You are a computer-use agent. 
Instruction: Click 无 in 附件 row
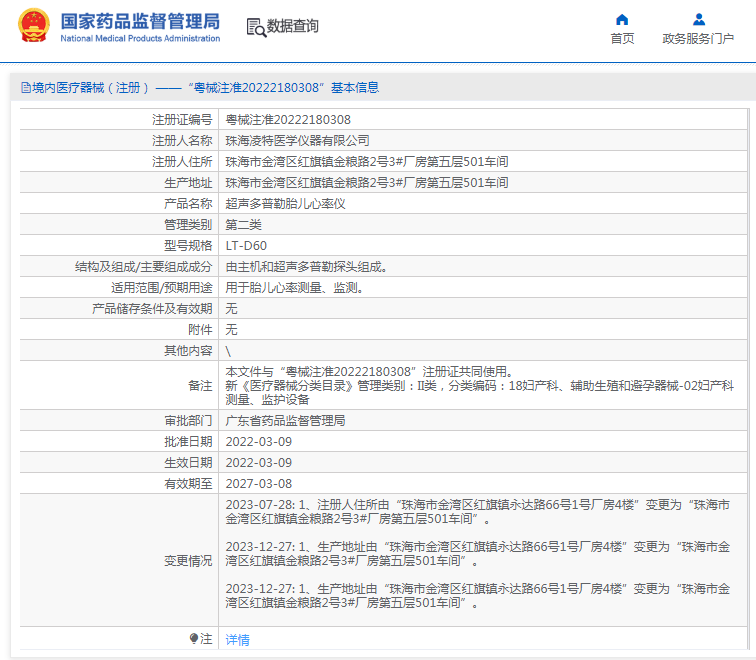pos(231,330)
